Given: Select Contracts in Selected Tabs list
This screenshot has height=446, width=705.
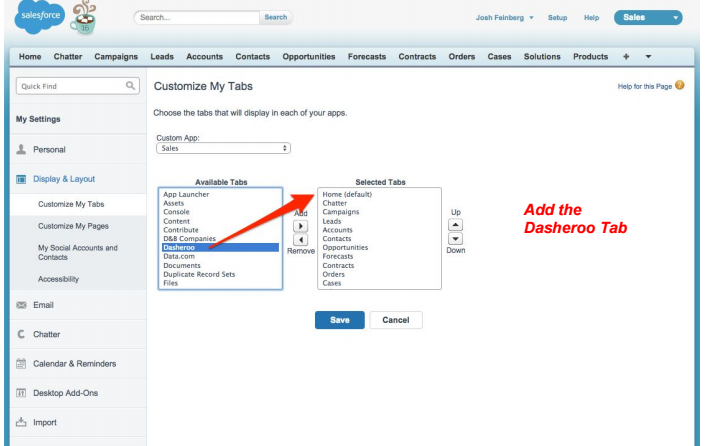Looking at the screenshot, I should pos(338,266).
